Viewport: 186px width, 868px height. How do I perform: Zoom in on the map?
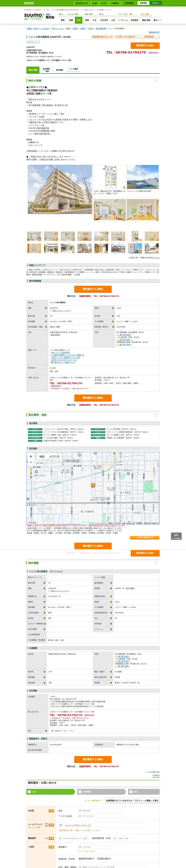pyautogui.click(x=31, y=456)
